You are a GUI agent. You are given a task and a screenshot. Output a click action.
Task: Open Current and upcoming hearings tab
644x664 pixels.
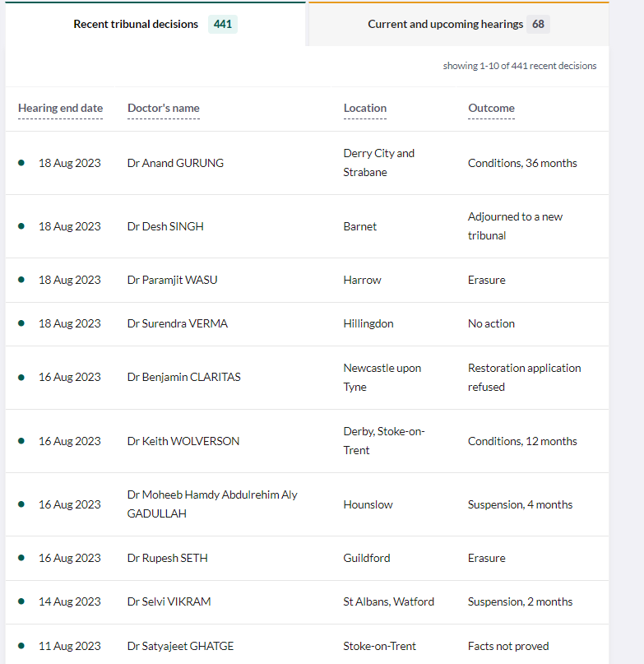[445, 25]
